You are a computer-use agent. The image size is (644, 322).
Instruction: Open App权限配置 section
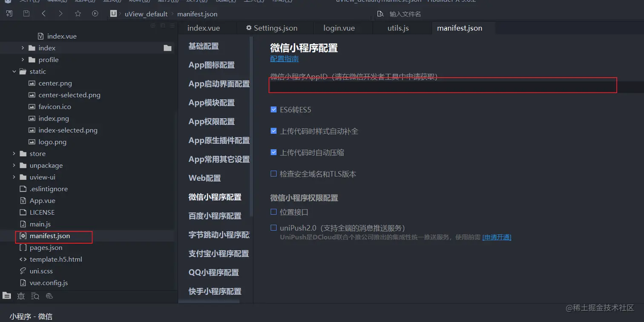(212, 121)
